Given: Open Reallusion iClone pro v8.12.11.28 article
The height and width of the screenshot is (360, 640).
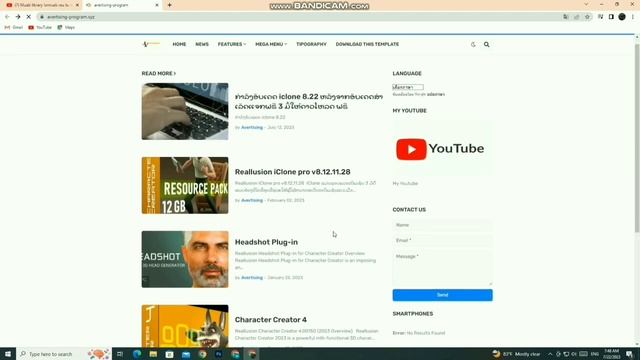Looking at the screenshot, I should tap(292, 172).
